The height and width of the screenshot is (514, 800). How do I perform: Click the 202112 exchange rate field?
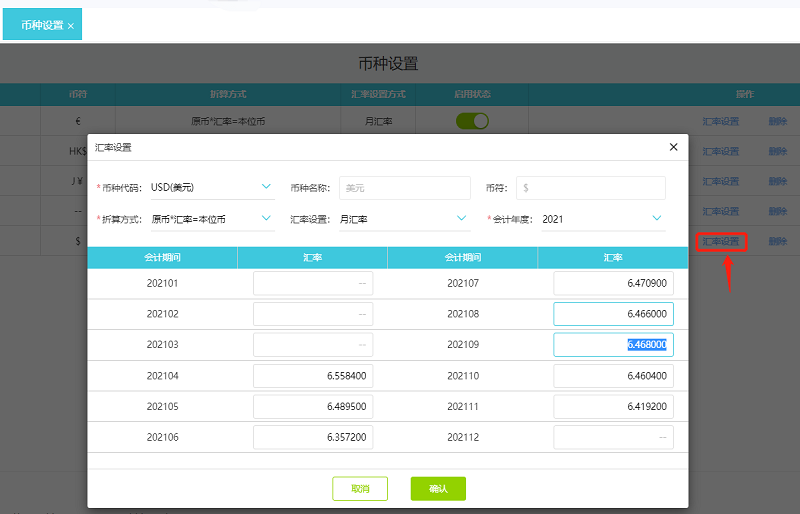coord(613,437)
